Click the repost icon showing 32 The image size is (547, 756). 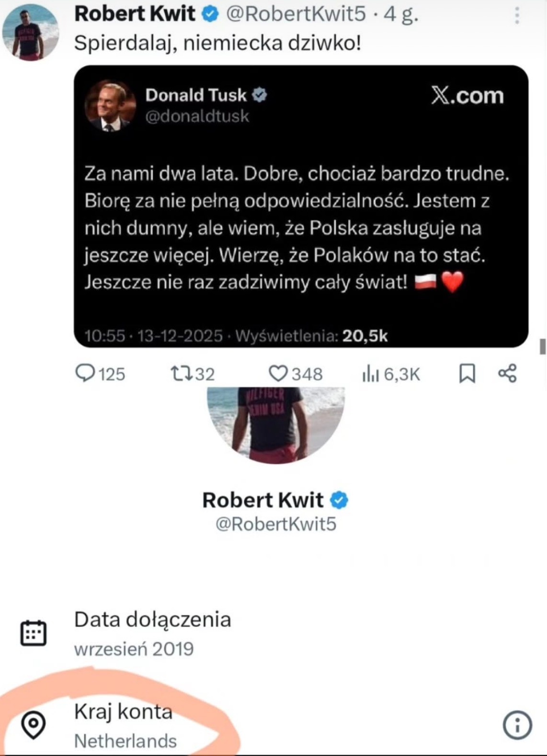click(182, 373)
